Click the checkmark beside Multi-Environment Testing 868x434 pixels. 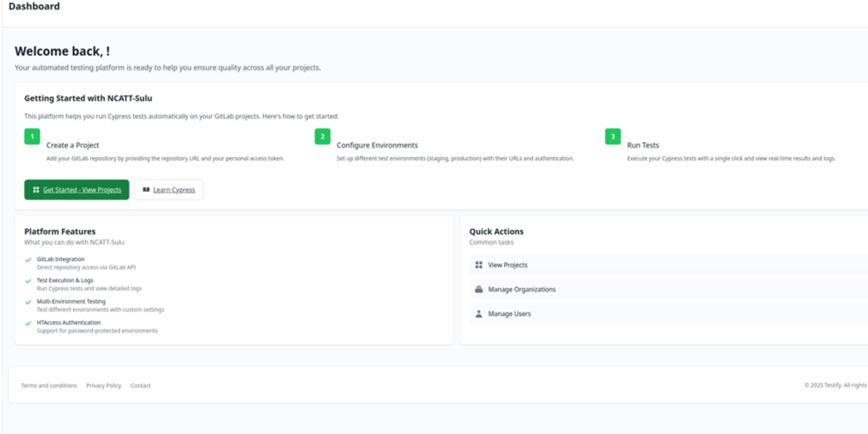click(29, 301)
